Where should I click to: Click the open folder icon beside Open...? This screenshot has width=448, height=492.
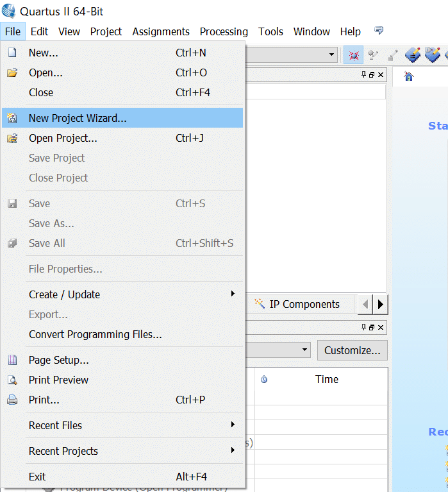(x=12, y=72)
